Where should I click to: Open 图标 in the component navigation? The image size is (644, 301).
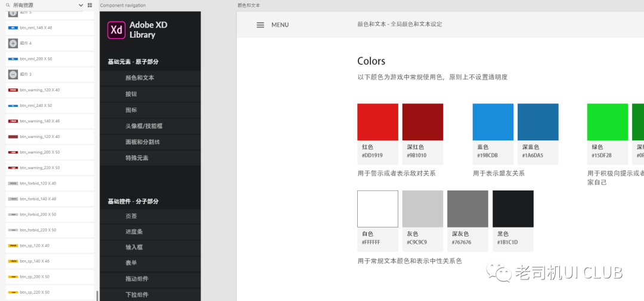(x=150, y=110)
